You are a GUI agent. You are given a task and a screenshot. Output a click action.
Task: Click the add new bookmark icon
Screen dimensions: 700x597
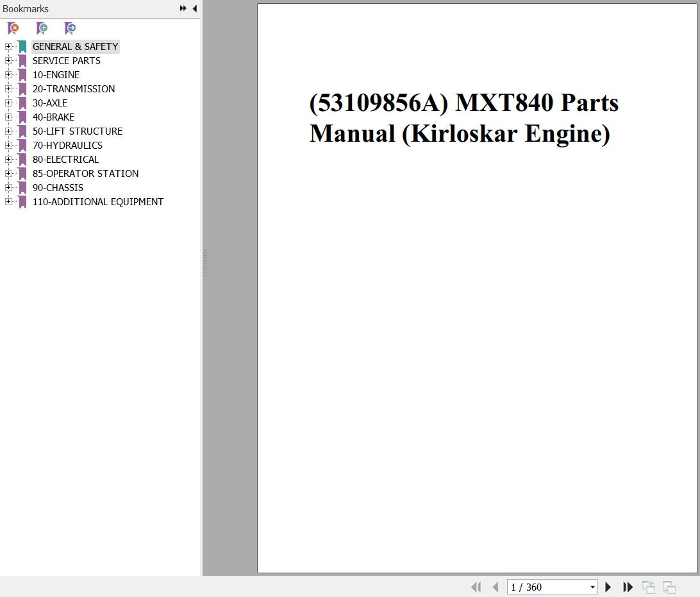pos(42,28)
